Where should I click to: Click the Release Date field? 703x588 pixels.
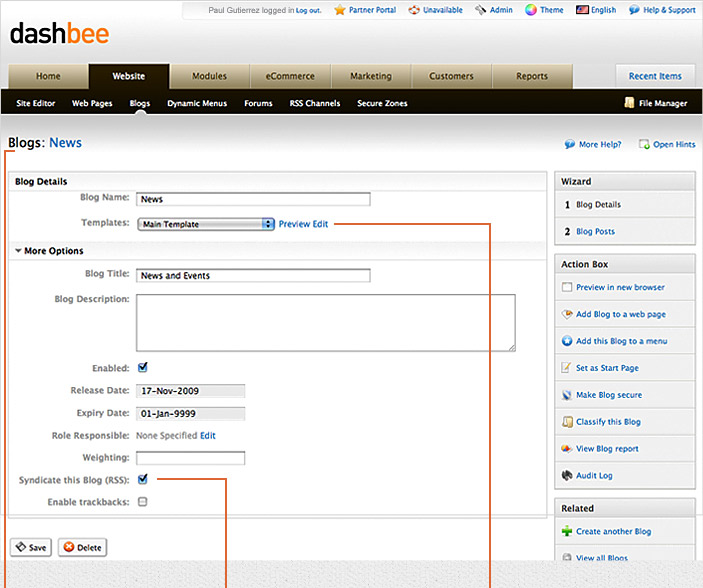click(x=191, y=391)
